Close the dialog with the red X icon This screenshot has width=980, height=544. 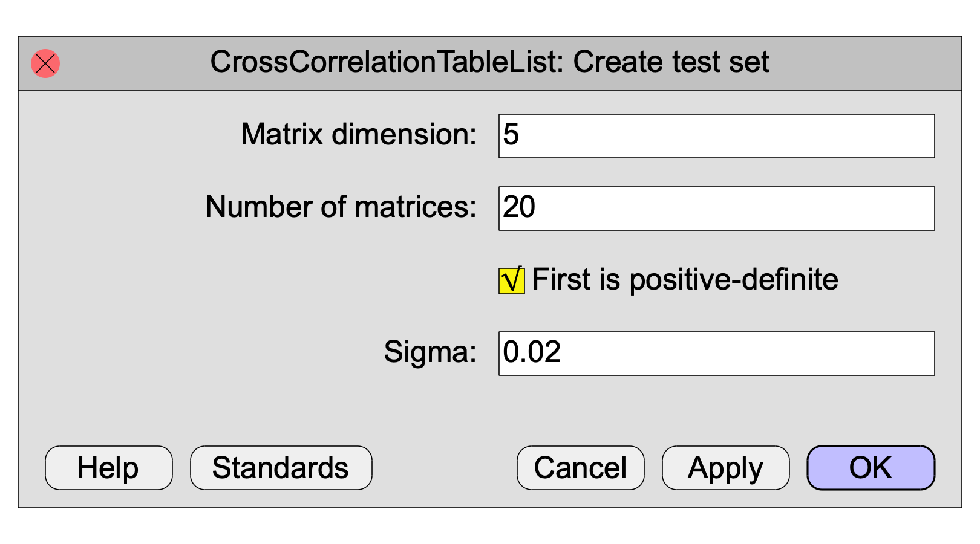coord(45,63)
